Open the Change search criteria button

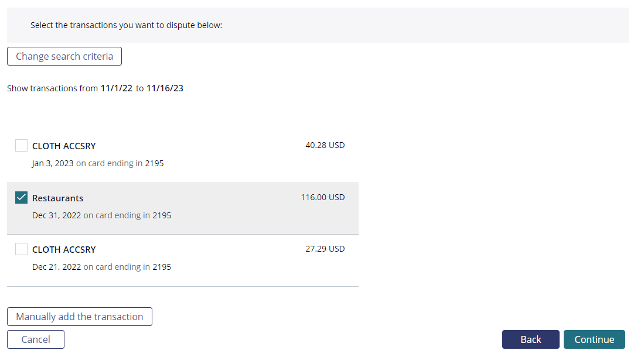click(x=64, y=56)
